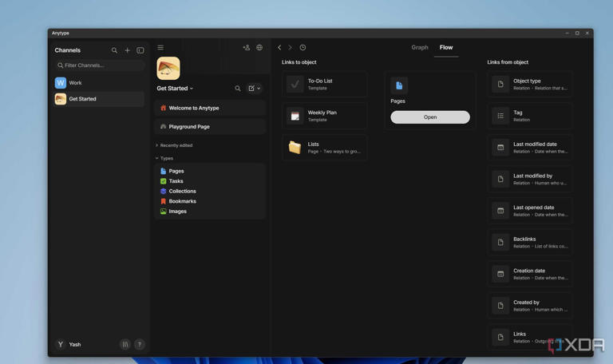Search channels with the magnifier icon
Image resolution: width=613 pixels, height=364 pixels.
pos(114,50)
